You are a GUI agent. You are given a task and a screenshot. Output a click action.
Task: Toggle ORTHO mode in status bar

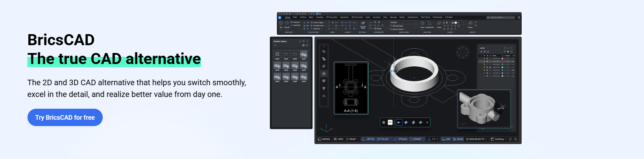(x=369, y=139)
